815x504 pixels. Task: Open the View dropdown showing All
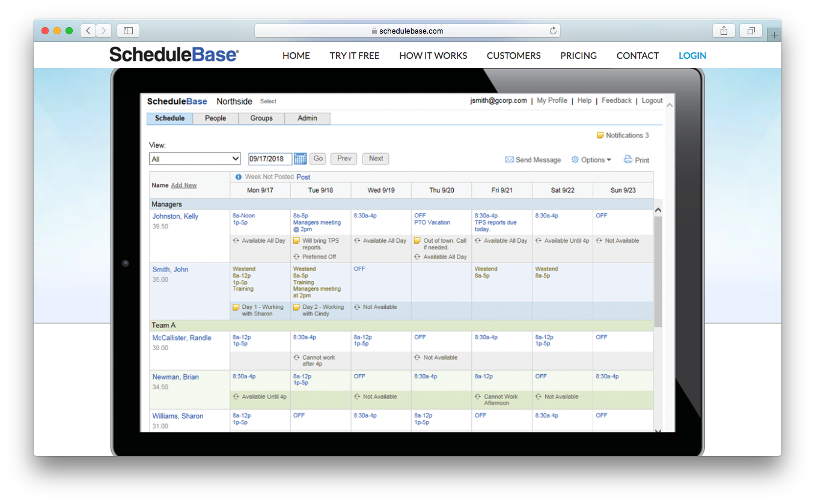point(195,159)
